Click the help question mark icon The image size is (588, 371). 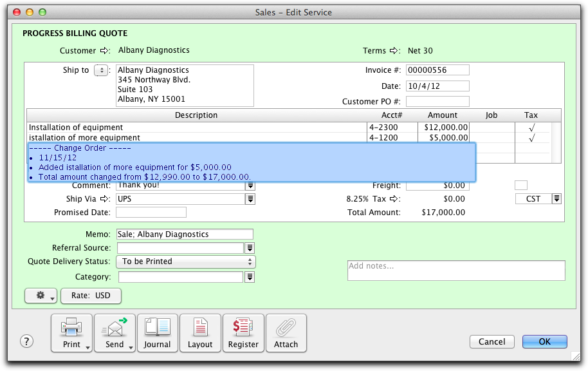point(26,341)
